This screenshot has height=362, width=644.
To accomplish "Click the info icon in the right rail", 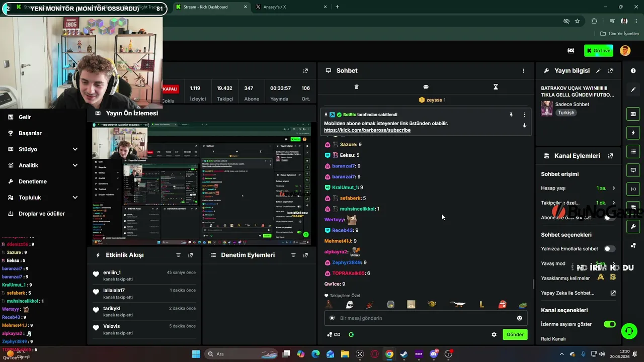I will (x=633, y=71).
